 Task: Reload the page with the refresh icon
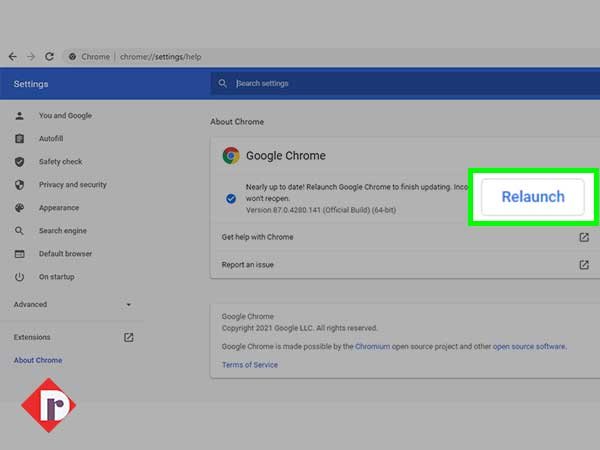click(x=49, y=57)
